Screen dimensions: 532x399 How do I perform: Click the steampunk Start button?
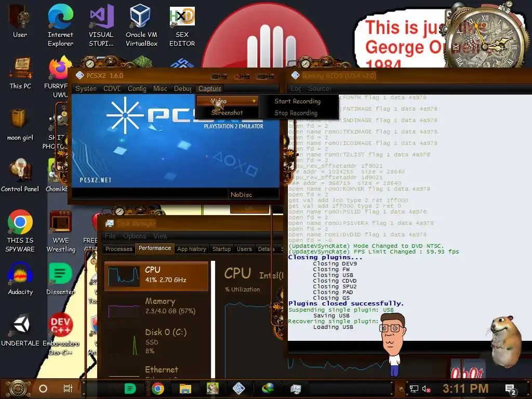click(18, 389)
